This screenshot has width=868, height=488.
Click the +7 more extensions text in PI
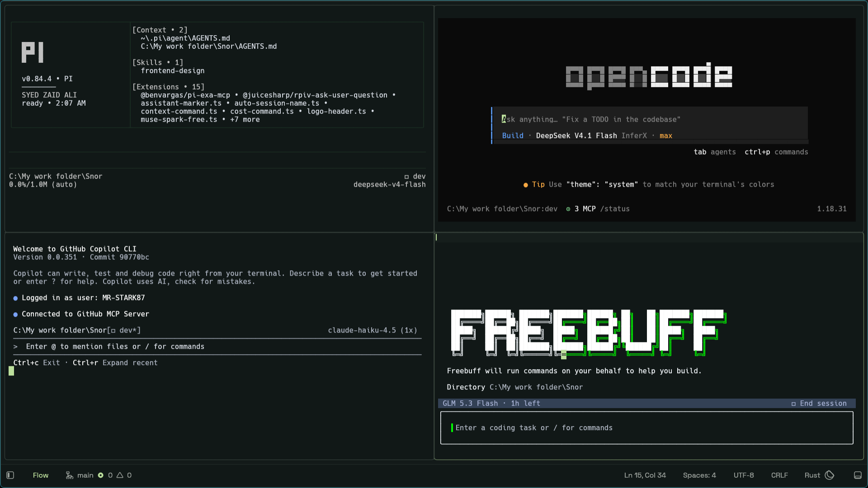[x=245, y=119]
